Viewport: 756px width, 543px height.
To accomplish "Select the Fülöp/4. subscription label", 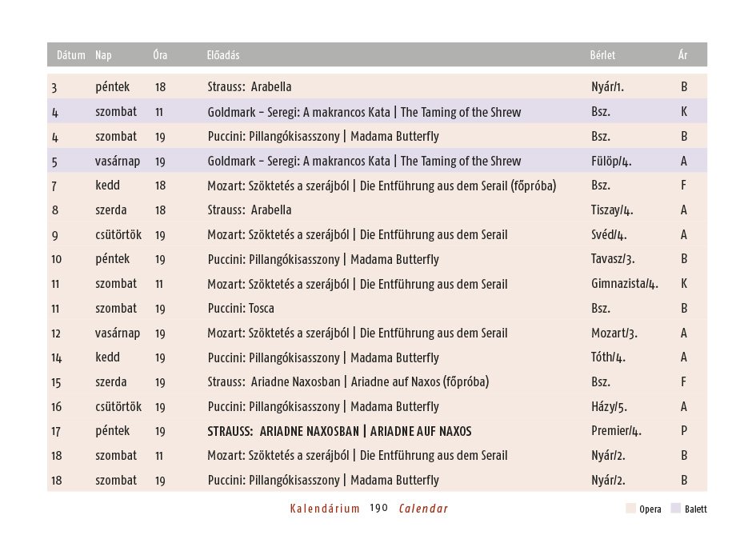I will [611, 161].
